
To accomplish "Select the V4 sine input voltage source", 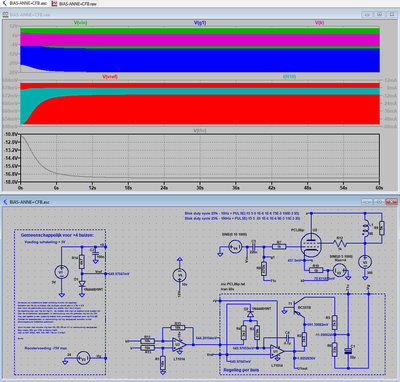I will [x=236, y=247].
